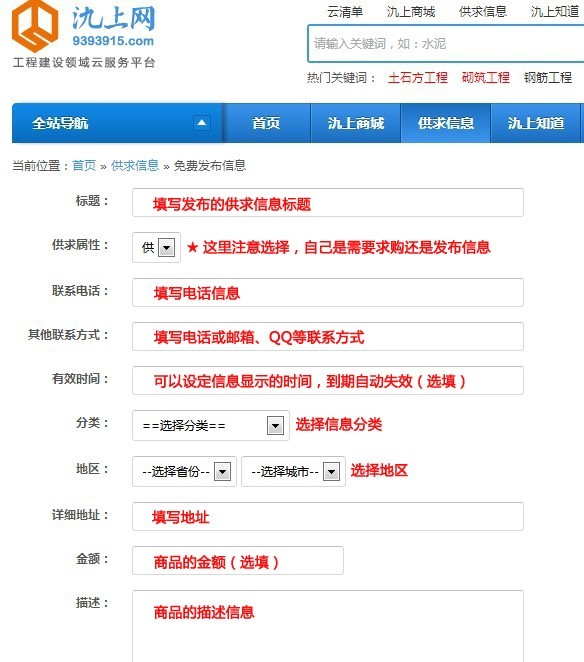Collapse 全站导航 with the up arrow icon
Viewport: 584px width, 662px height.
202,123
